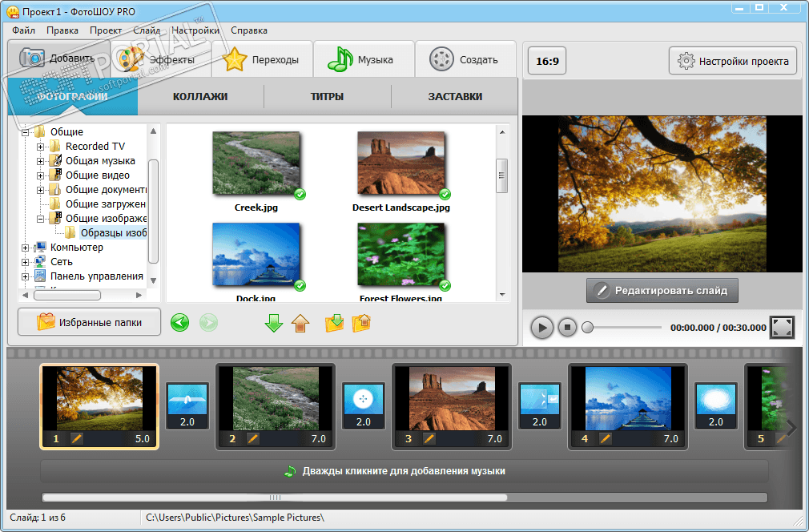
Task: Switch to КОЛЛАЖИ sub-tab
Action: (200, 96)
